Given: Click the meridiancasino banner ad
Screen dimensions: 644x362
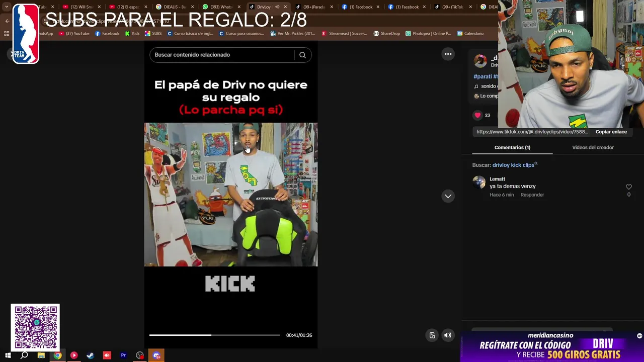Looking at the screenshot, I should click(x=552, y=346).
